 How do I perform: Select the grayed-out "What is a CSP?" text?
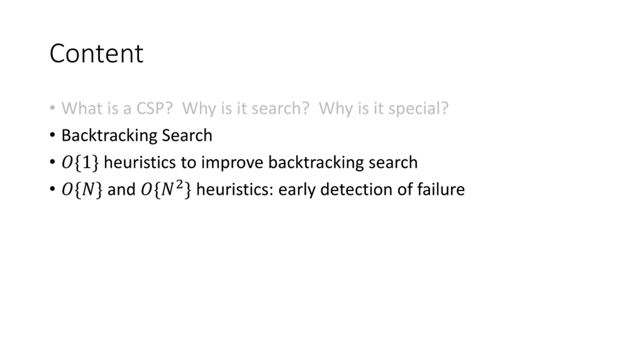(x=117, y=108)
